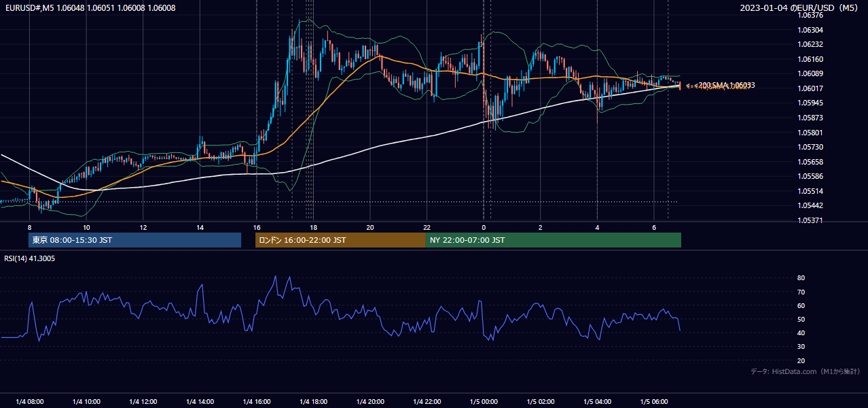The height and width of the screenshot is (408, 868).
Task: Select the ロンドン 16:00-22:00 JST session bar
Action: (340, 240)
